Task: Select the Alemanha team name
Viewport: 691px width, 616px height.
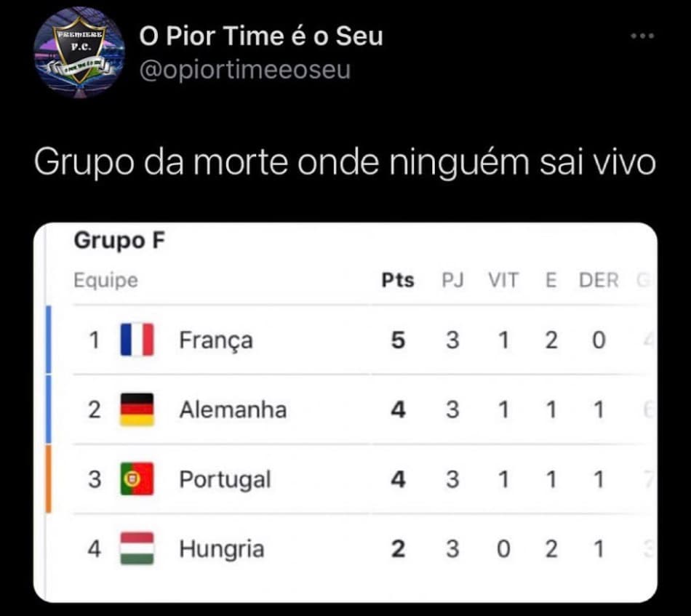Action: [x=233, y=409]
